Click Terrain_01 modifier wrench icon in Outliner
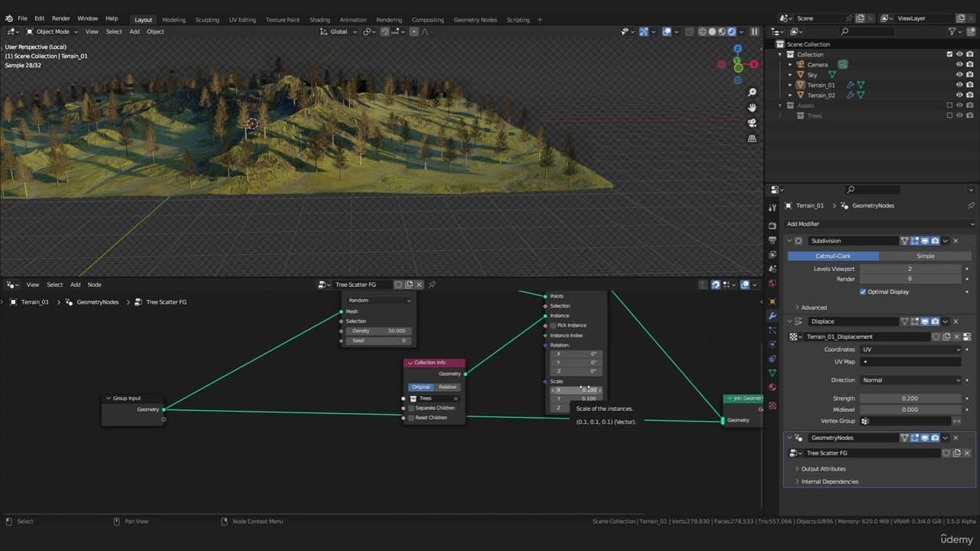Image resolution: width=980 pixels, height=551 pixels. (851, 85)
